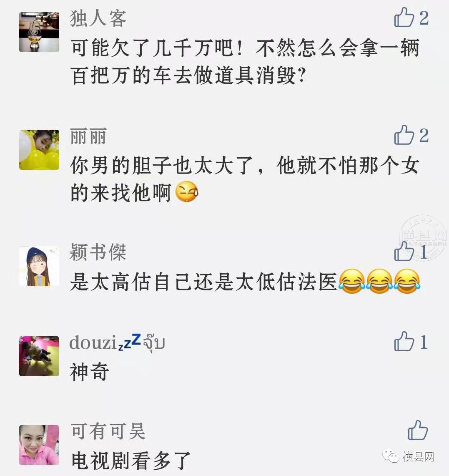
Task: Open the profile of username 丽丽
Action: click(x=88, y=136)
